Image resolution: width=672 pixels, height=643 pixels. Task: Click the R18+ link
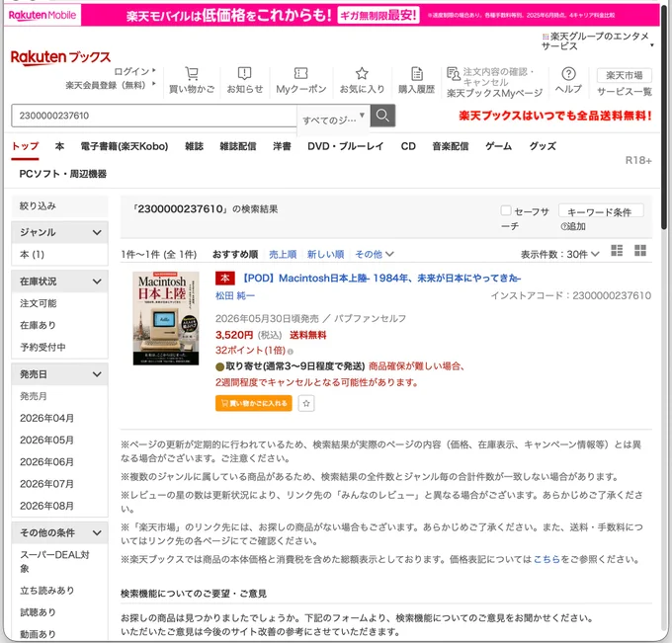tap(638, 160)
